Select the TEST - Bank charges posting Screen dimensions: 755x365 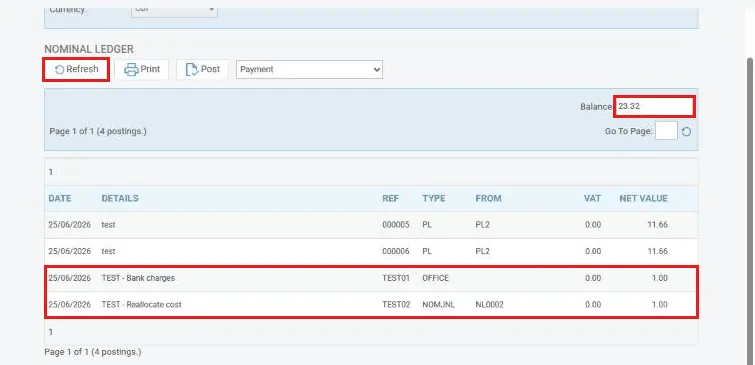371,278
